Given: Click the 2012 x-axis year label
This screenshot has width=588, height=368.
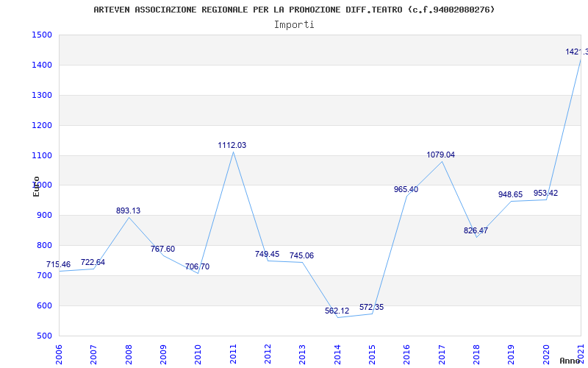Looking at the screenshot, I should (x=268, y=355).
